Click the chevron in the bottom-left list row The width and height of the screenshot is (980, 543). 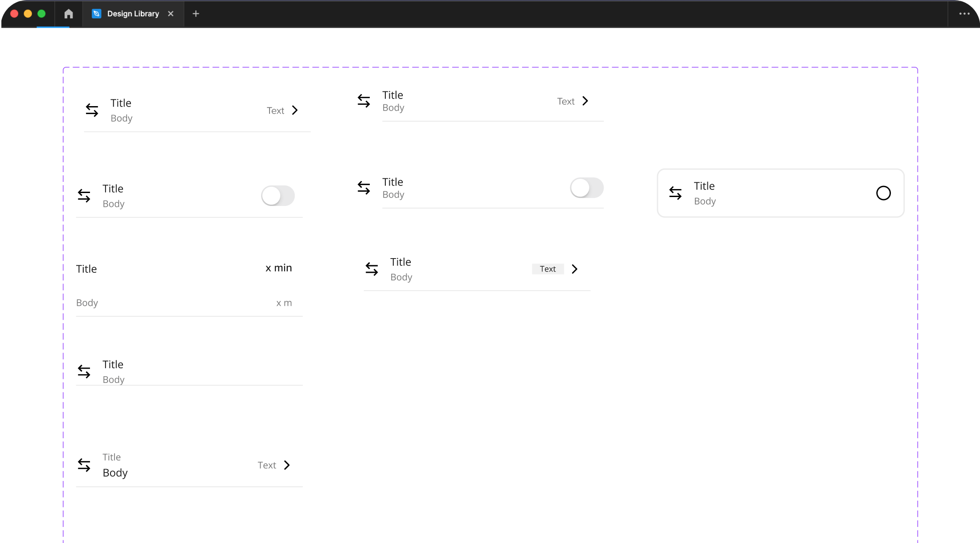(287, 465)
